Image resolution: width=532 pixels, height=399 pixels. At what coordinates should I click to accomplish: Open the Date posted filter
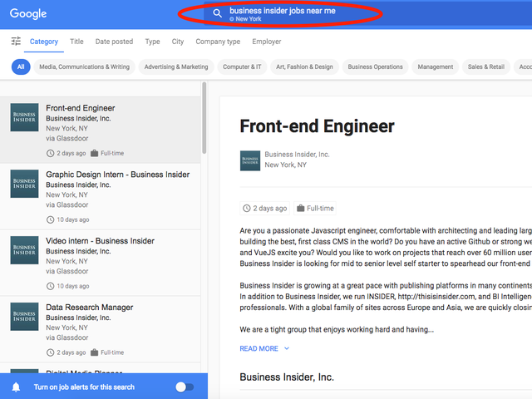pos(114,42)
